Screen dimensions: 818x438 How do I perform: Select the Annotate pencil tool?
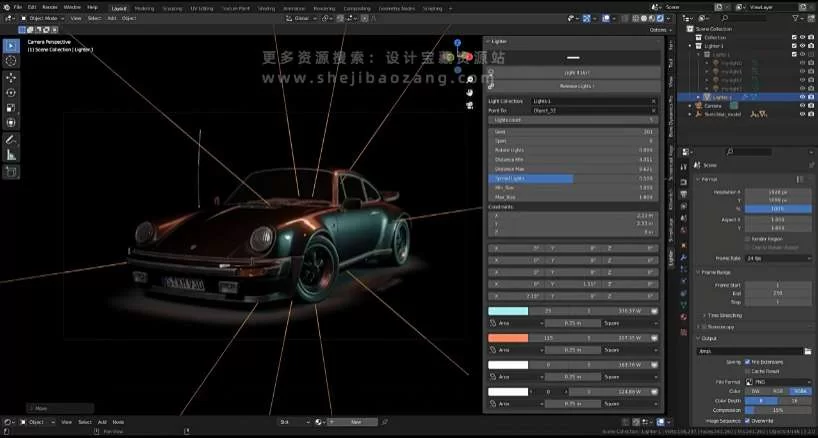(11, 140)
